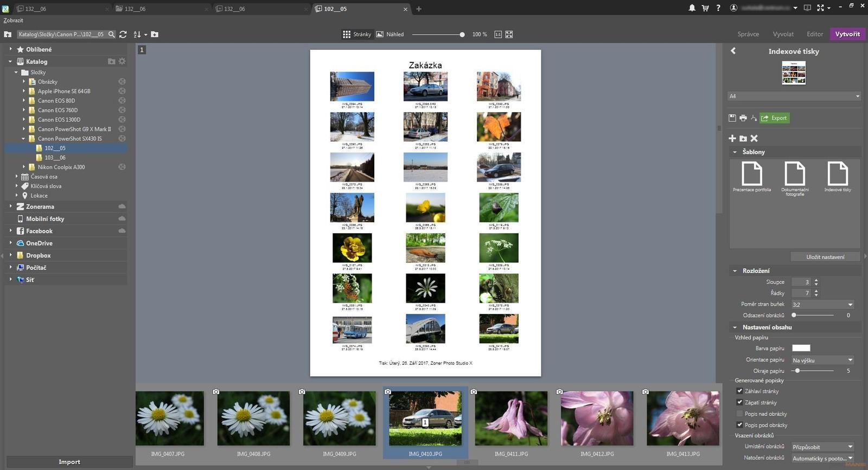Select the 103__06 folder

(55, 157)
